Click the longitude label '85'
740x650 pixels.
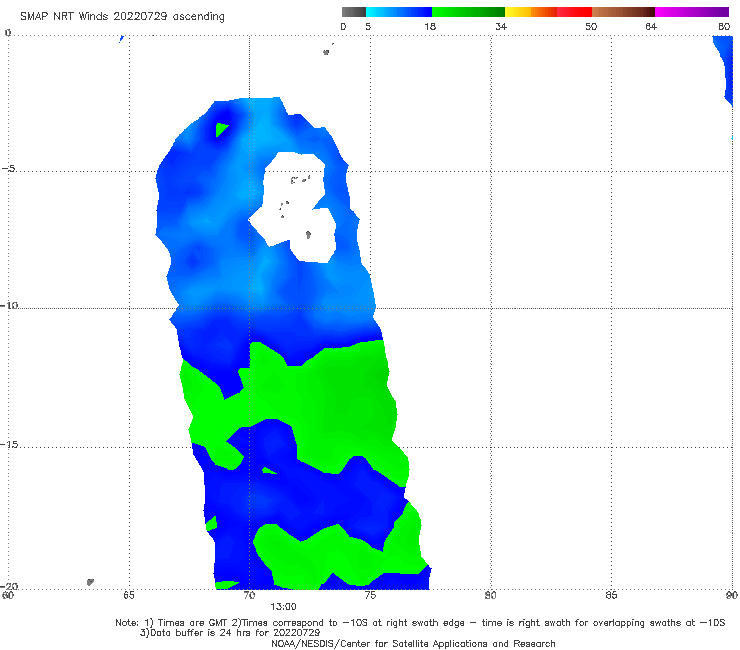(x=611, y=595)
